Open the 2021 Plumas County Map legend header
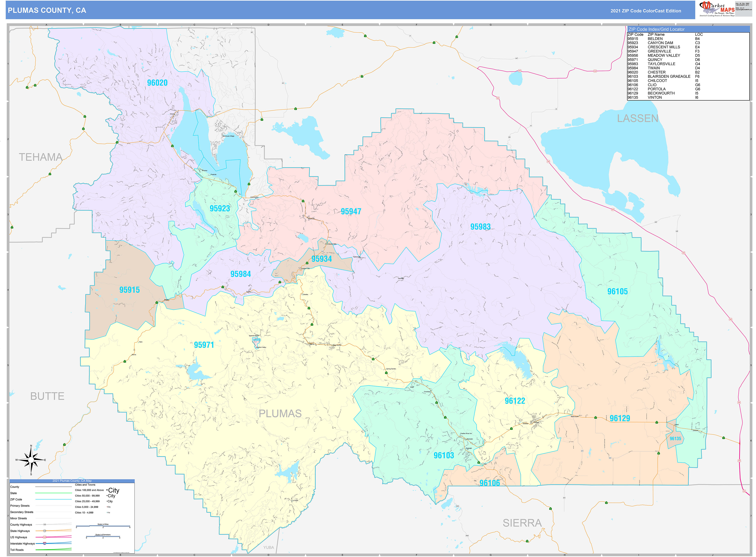 click(72, 481)
